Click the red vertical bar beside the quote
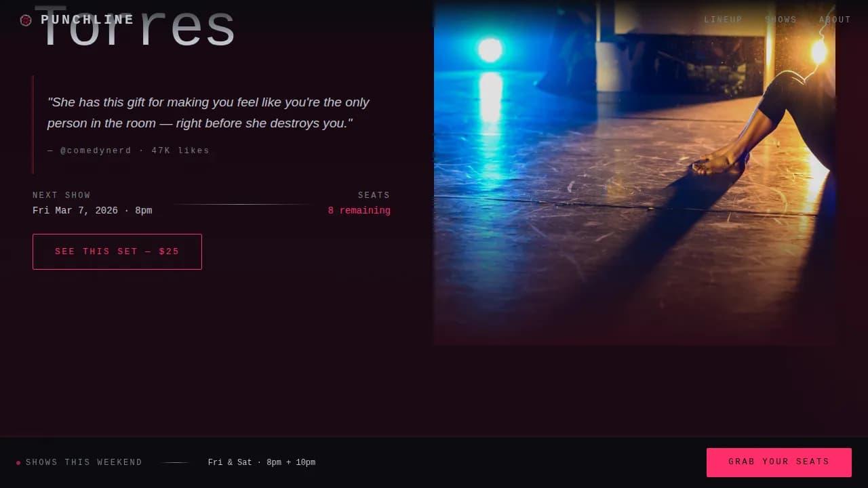The width and height of the screenshot is (868, 488). (33, 125)
